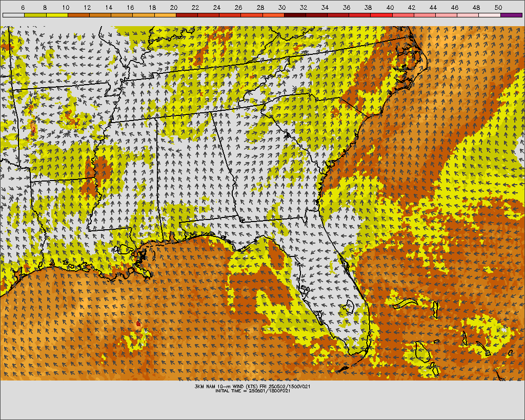Click the legend label "20"
Image resolution: width=525 pixels, height=420 pixels.
coord(173,8)
